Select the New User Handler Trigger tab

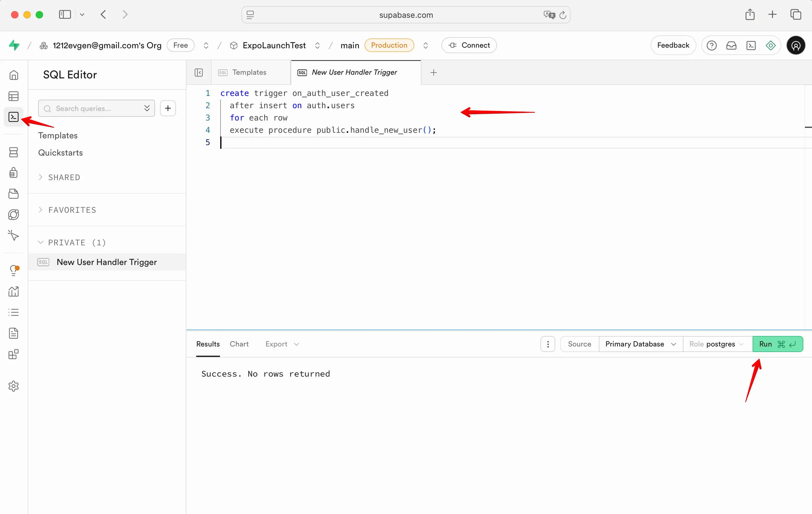(x=356, y=73)
